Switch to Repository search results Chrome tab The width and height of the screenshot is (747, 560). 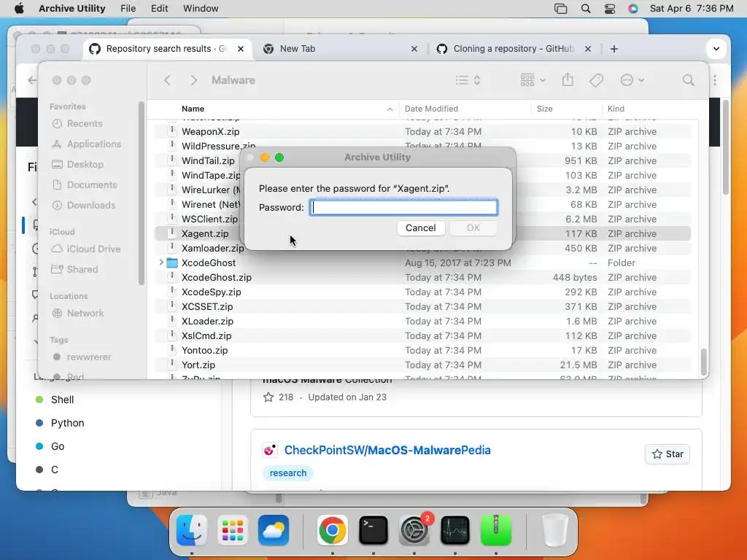click(167, 49)
